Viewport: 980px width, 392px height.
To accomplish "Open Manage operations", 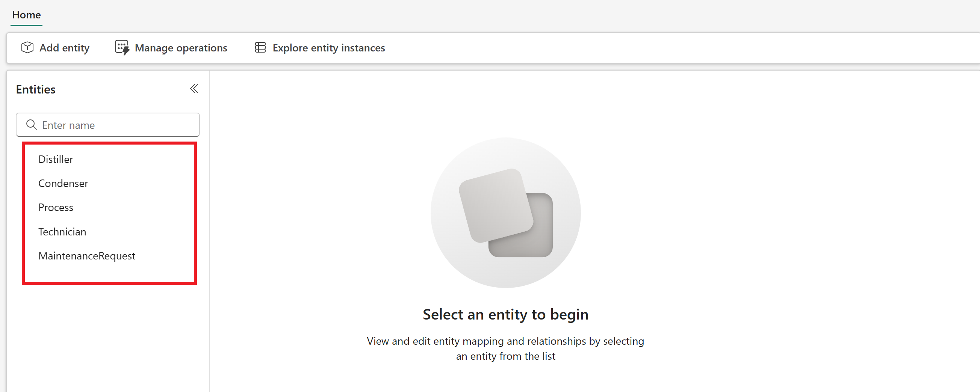I will pos(171,48).
